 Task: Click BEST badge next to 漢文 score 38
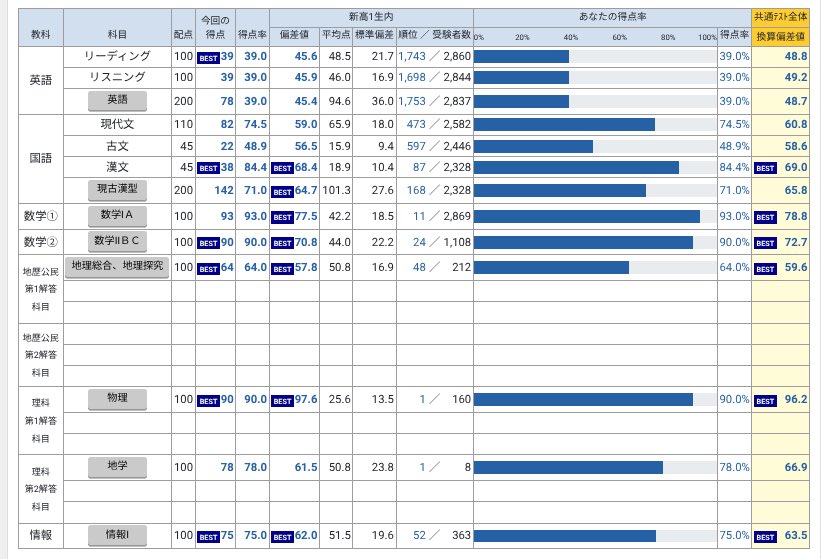(208, 168)
